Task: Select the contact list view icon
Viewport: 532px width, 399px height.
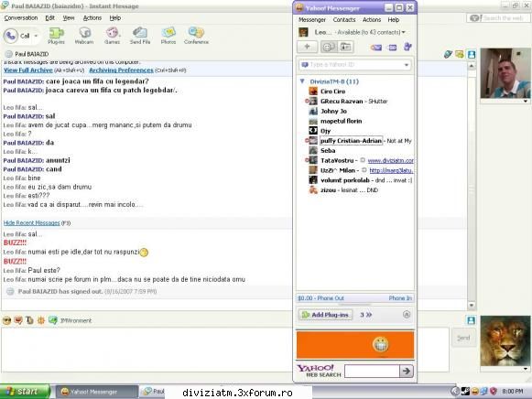Action: [x=329, y=47]
